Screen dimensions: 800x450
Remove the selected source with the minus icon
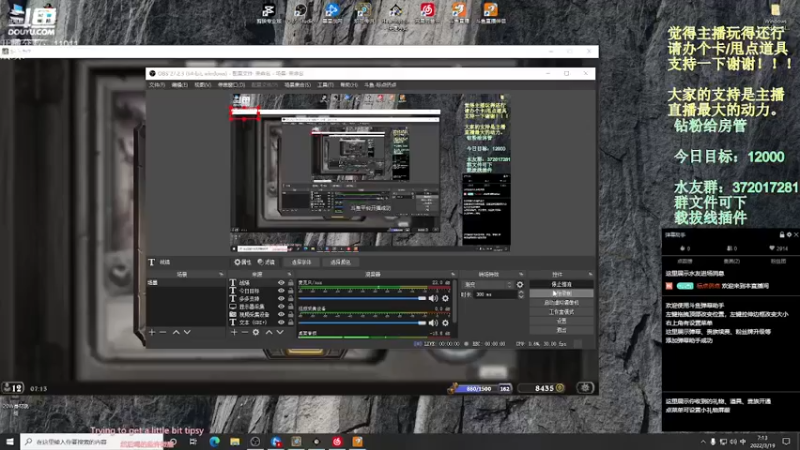coord(244,332)
